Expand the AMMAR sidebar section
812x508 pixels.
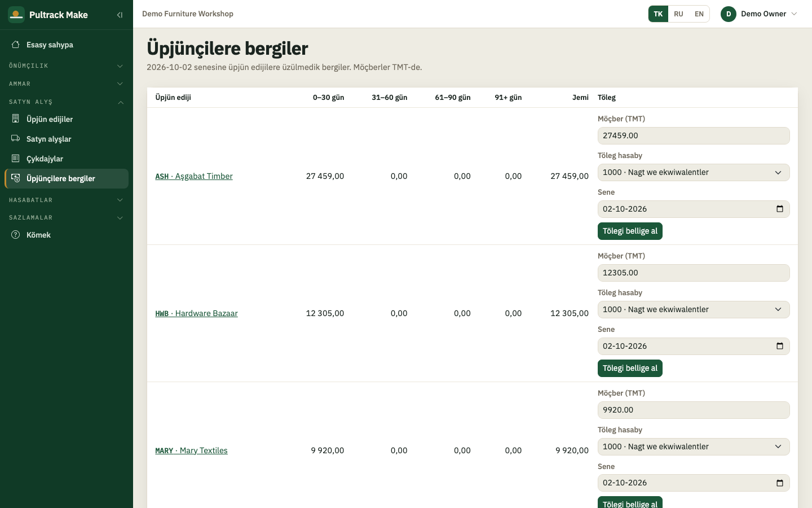[x=67, y=84]
